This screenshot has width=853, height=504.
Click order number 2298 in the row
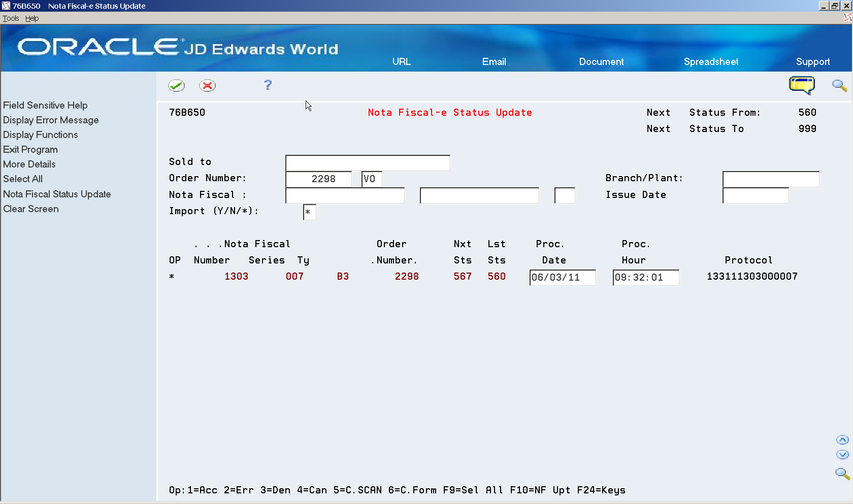pos(407,277)
